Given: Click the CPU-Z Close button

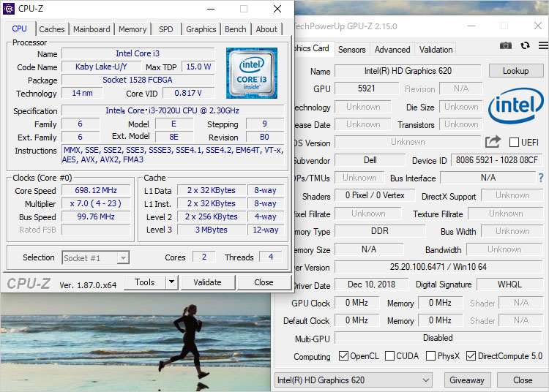Looking at the screenshot, I should [x=264, y=282].
